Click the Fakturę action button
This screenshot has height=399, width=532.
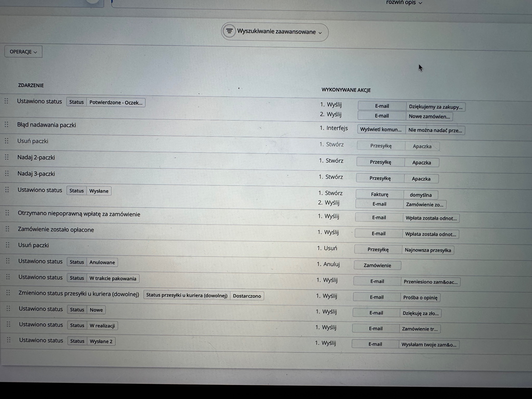(380, 194)
